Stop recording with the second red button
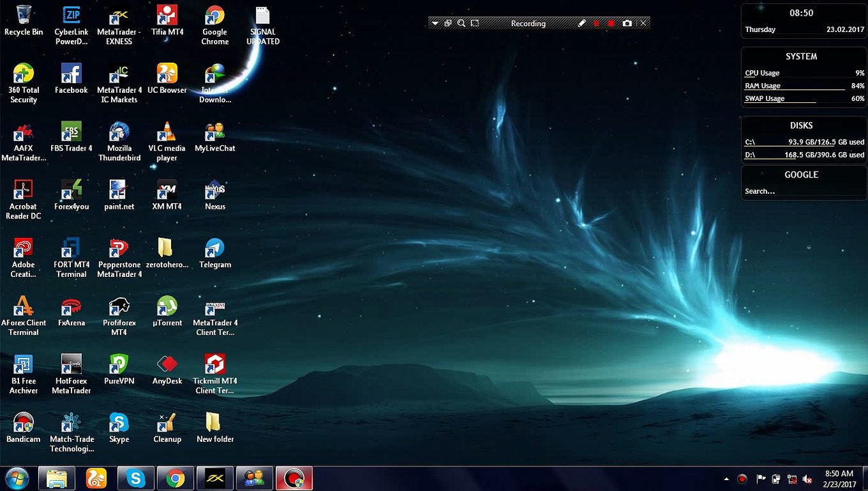Image resolution: width=868 pixels, height=491 pixels. [x=611, y=23]
